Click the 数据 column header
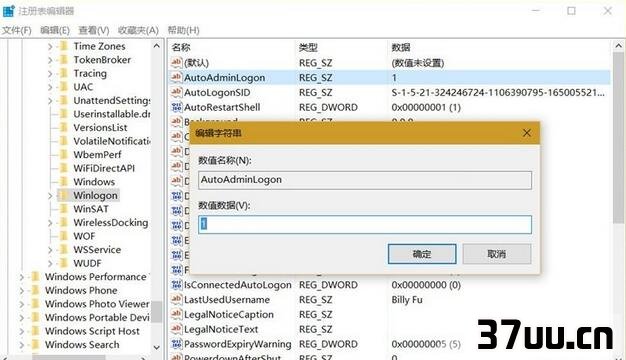This screenshot has width=626, height=360. [x=401, y=47]
